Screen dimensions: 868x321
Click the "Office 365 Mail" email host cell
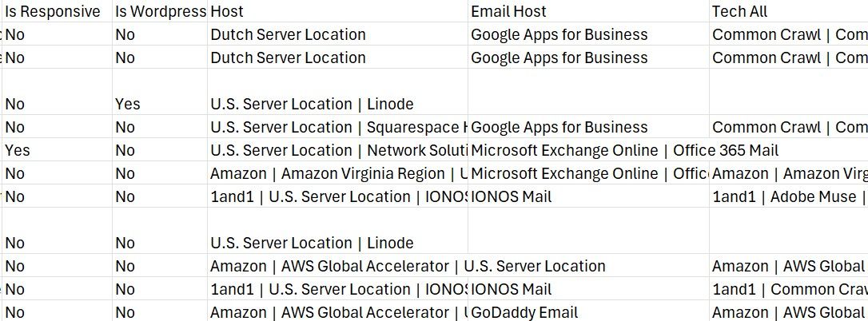click(x=587, y=150)
